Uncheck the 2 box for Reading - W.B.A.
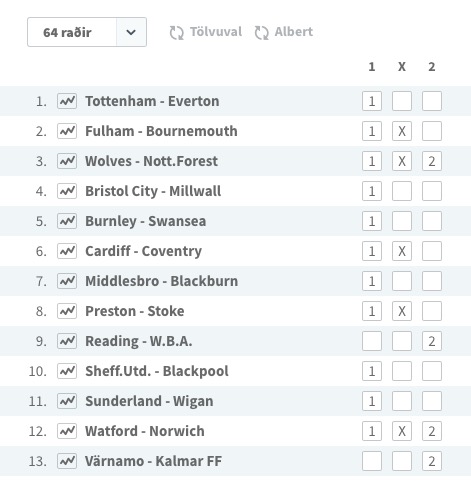The image size is (471, 500). click(x=432, y=341)
